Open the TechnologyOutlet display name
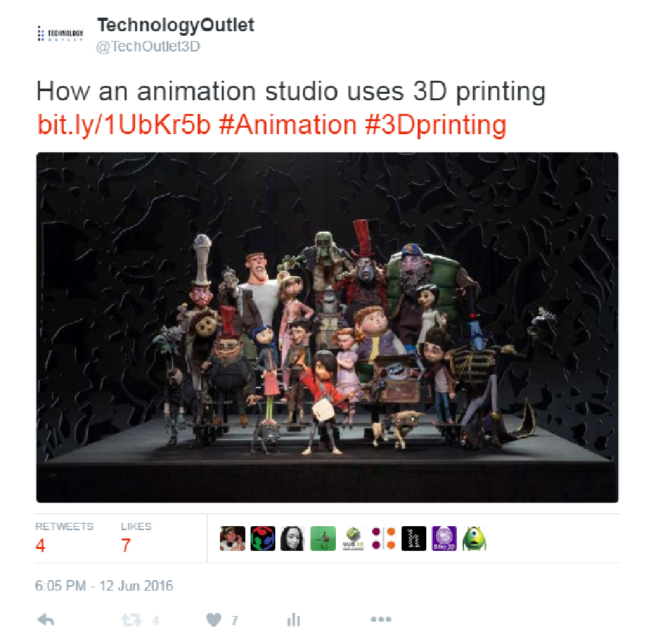 click(176, 25)
